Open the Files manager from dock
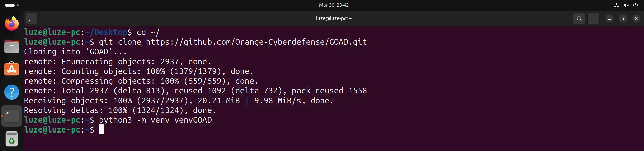 point(12,46)
